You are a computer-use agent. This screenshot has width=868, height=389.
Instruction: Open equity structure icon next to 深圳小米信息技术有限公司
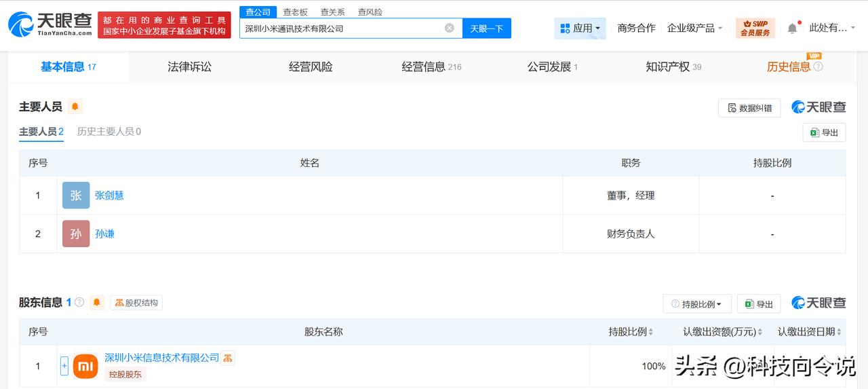[228, 358]
